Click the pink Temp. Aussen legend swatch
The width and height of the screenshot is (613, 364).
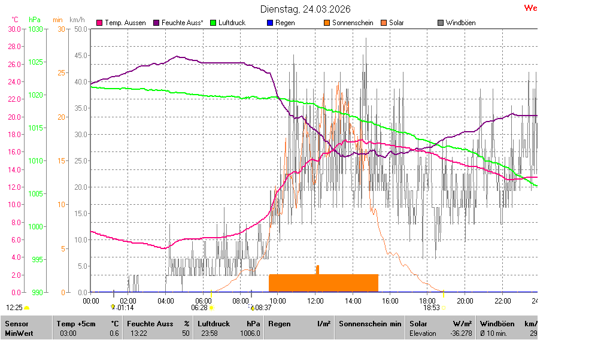click(99, 23)
